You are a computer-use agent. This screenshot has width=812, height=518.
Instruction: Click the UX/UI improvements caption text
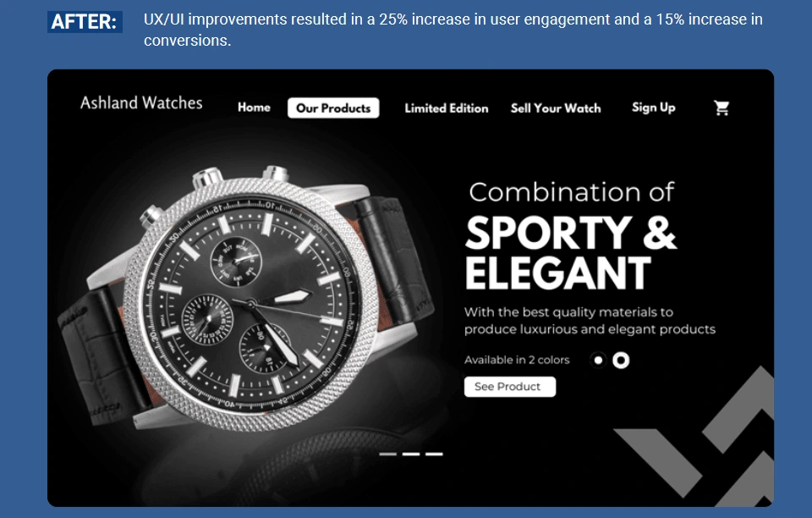coord(453,30)
